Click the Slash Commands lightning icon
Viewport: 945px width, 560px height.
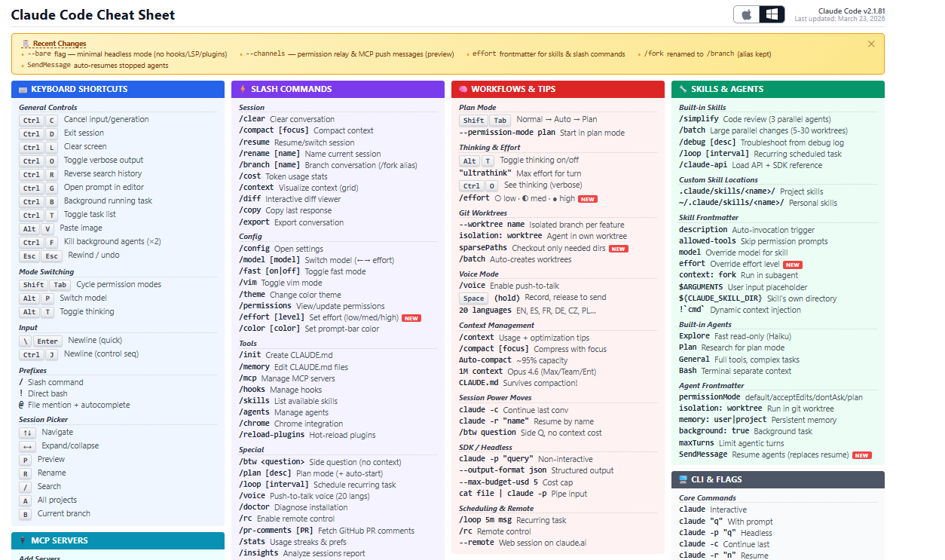(243, 89)
